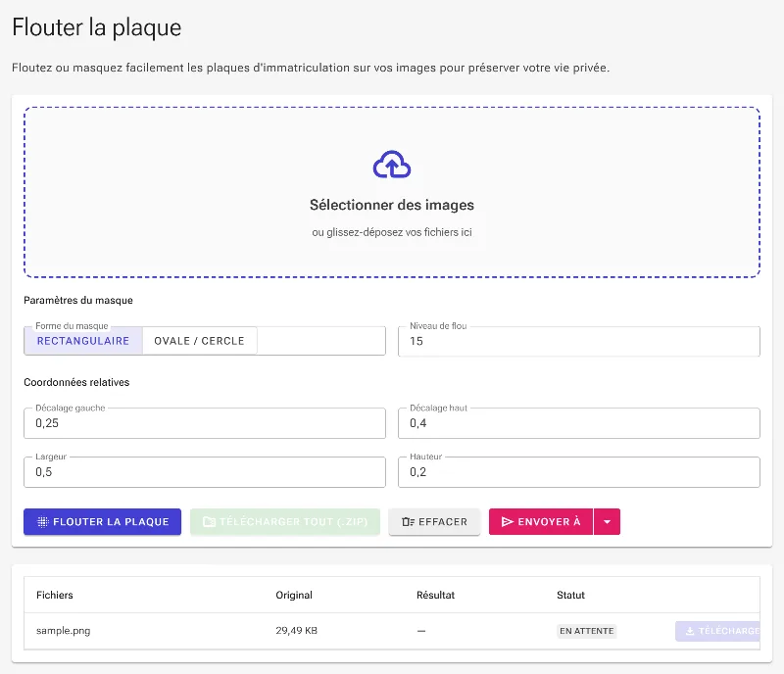
Task: Click the trash icon on Effacer button
Action: click(x=408, y=522)
